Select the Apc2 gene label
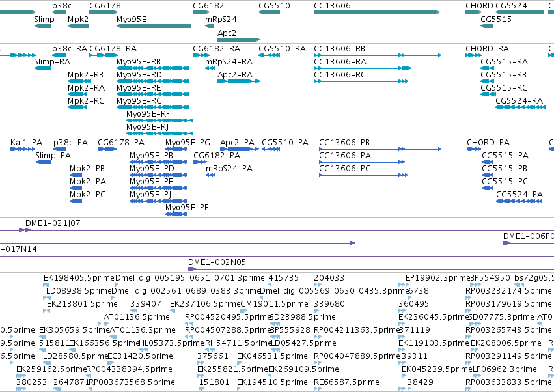Image resolution: width=554 pixels, height=392 pixels. [227, 33]
